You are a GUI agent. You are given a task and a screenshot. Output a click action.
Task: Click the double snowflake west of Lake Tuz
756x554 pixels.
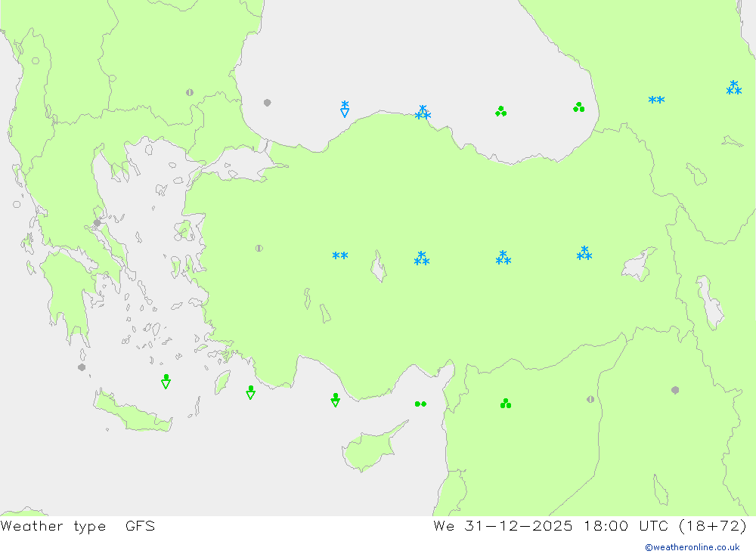point(340,255)
